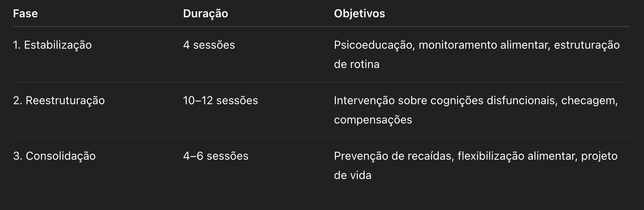
Task: Click the text 'de vida'
Action: point(353,175)
